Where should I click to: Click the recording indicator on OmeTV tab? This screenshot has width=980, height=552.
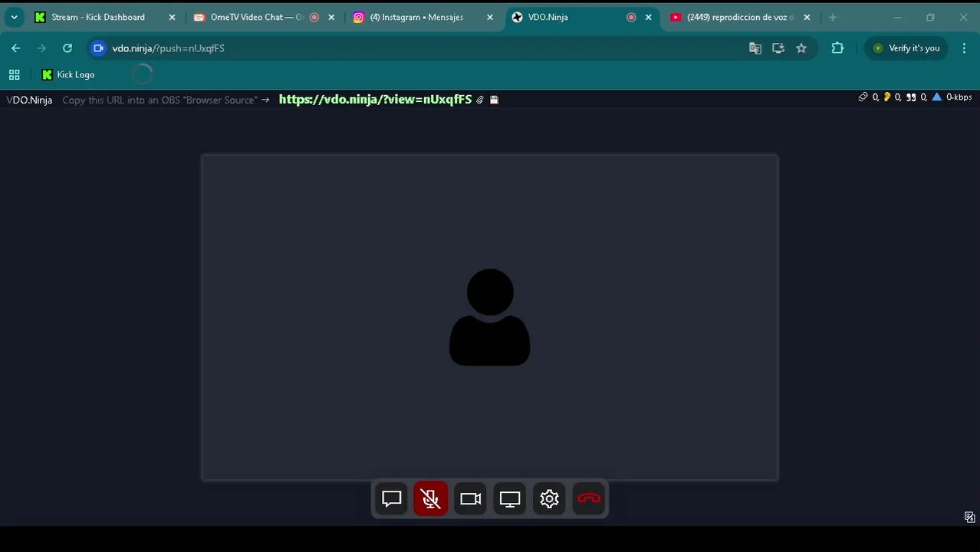click(x=314, y=17)
